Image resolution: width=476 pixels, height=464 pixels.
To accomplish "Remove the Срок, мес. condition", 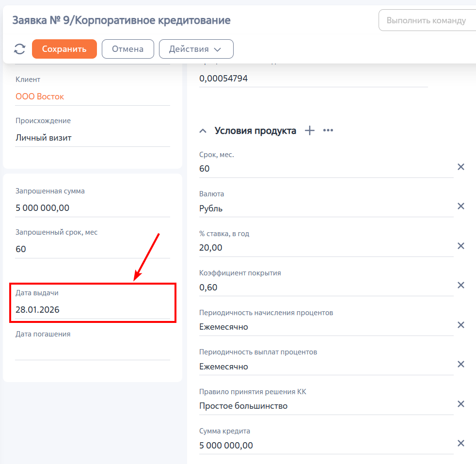I will (461, 167).
